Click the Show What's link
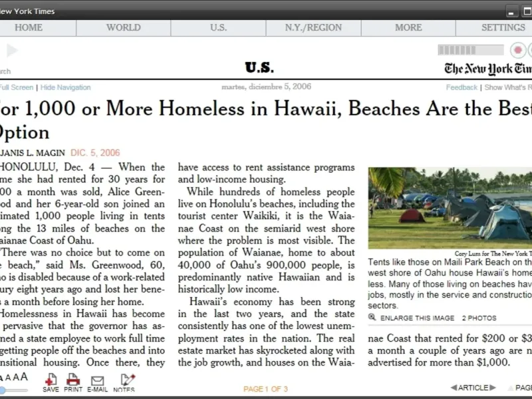 point(508,88)
